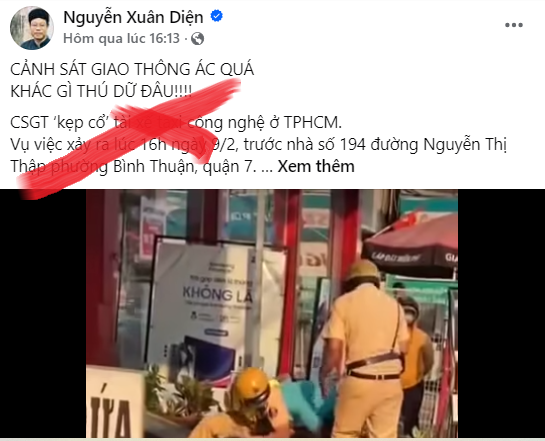Click the text 'CSGT kẹp cổ' sentence
This screenshot has width=545, height=441.
click(x=176, y=122)
